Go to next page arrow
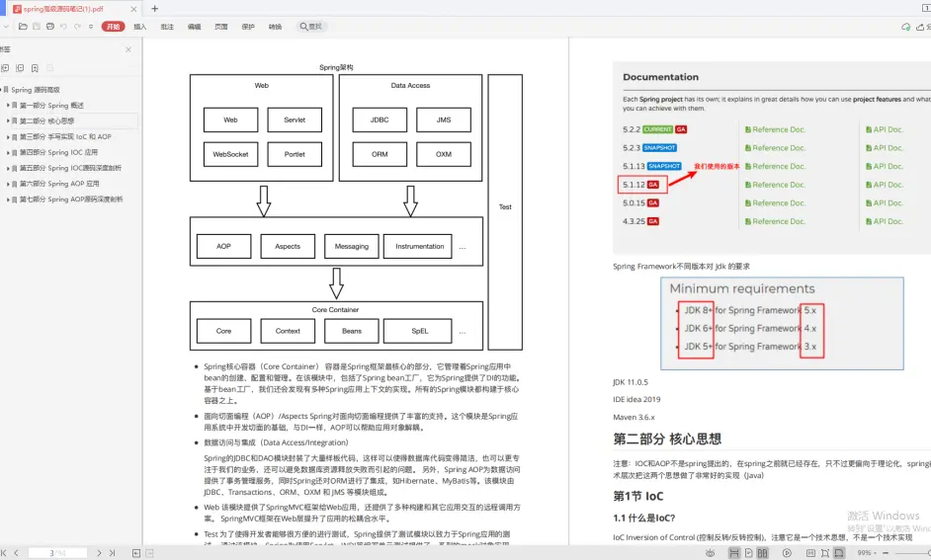This screenshot has width=931, height=560. tap(99, 553)
